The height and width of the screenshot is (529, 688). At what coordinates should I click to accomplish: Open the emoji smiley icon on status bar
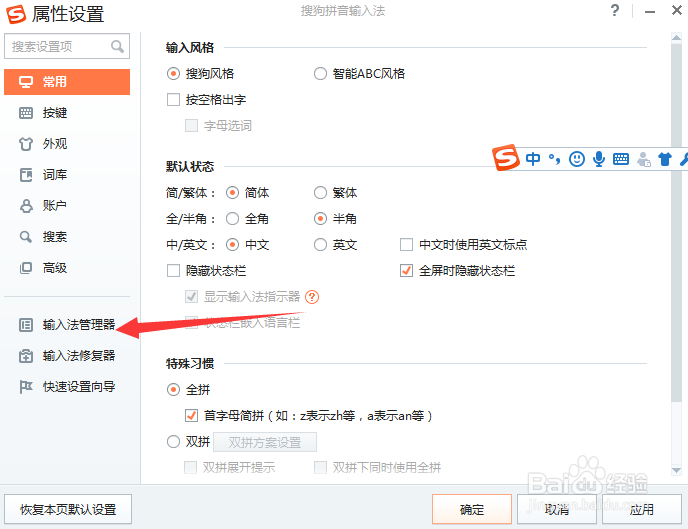point(577,159)
